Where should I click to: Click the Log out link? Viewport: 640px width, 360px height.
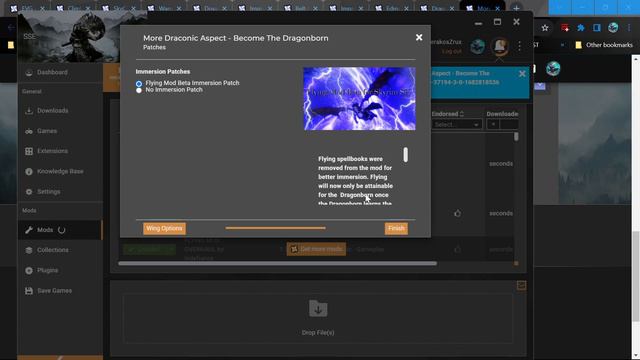point(451,51)
